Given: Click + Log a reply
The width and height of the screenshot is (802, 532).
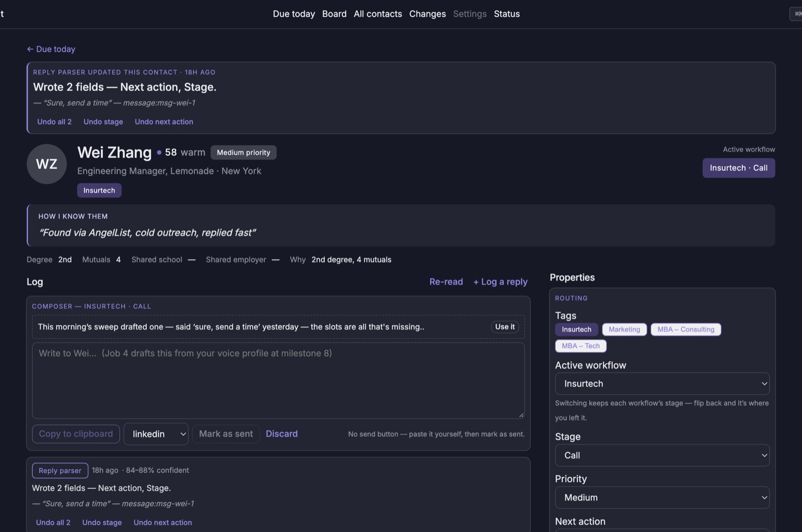Looking at the screenshot, I should coord(500,282).
